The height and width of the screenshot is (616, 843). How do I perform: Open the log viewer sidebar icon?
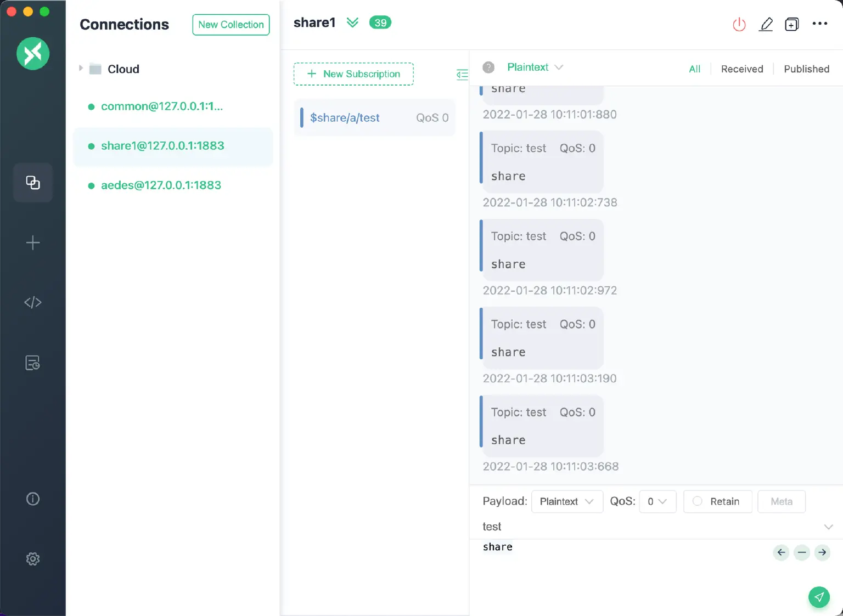[x=33, y=363]
